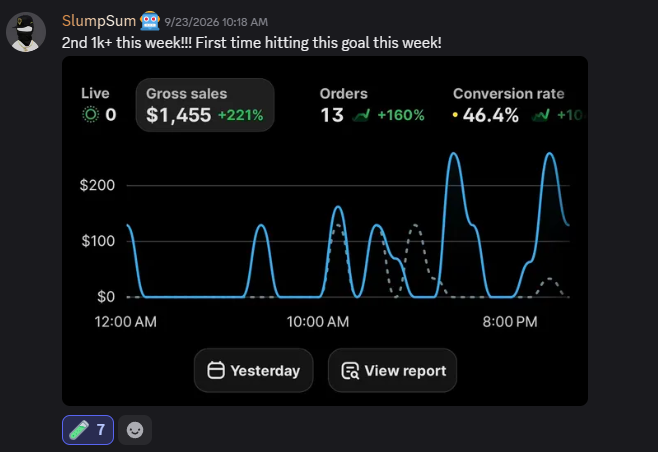Open the embedded sales chart image
Screen dimensions: 658x452
(x=325, y=231)
